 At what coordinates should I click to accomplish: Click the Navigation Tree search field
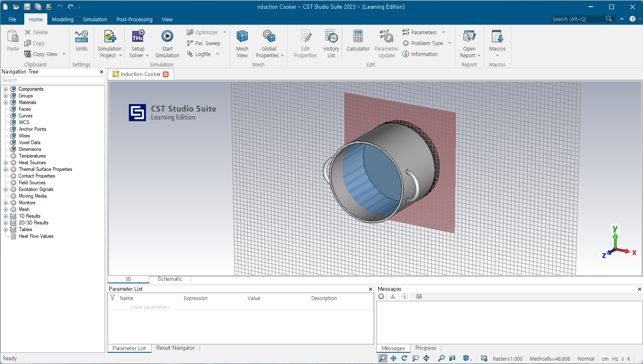coord(53,80)
